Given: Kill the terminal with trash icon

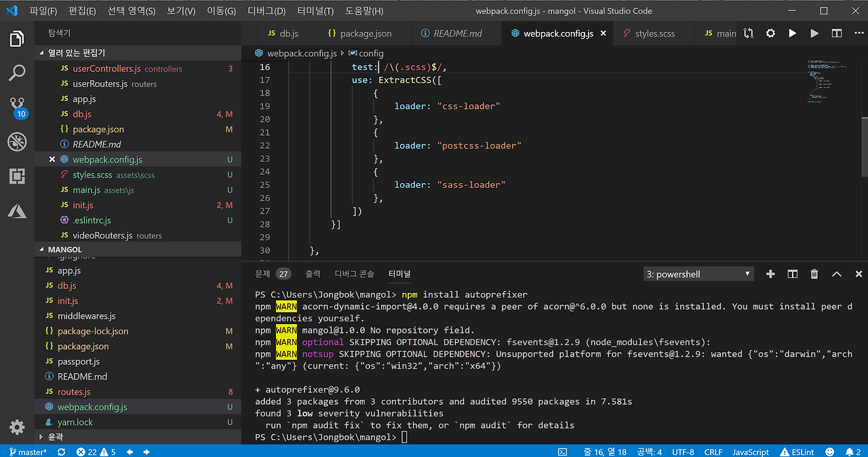Looking at the screenshot, I should tap(814, 274).
